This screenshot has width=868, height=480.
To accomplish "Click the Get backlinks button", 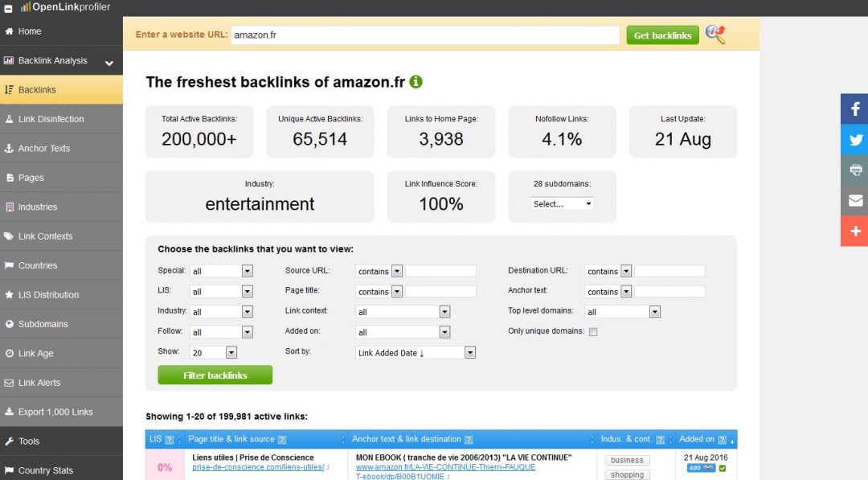I will point(662,35).
